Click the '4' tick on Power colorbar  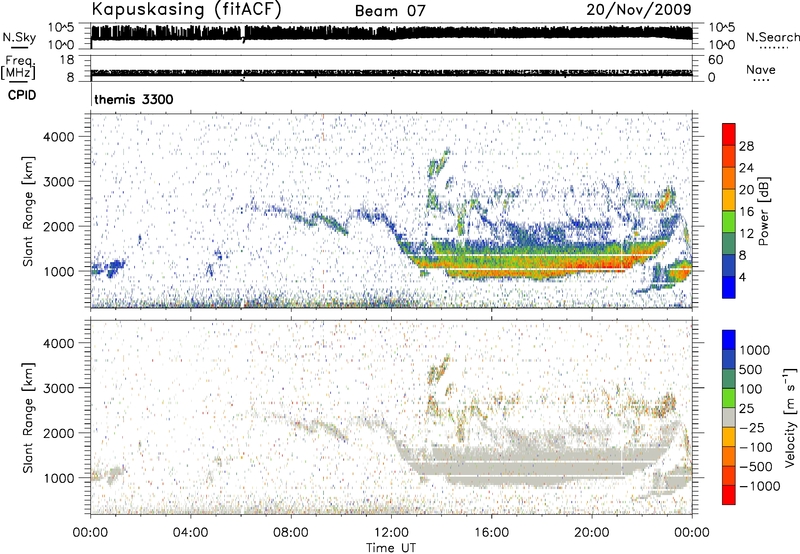pos(742,277)
